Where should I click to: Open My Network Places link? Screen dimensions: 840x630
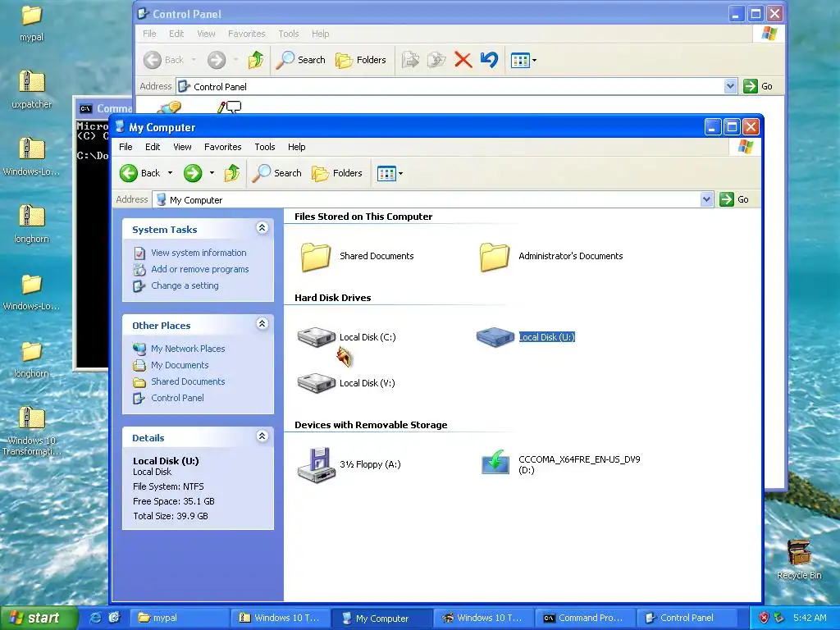point(188,349)
